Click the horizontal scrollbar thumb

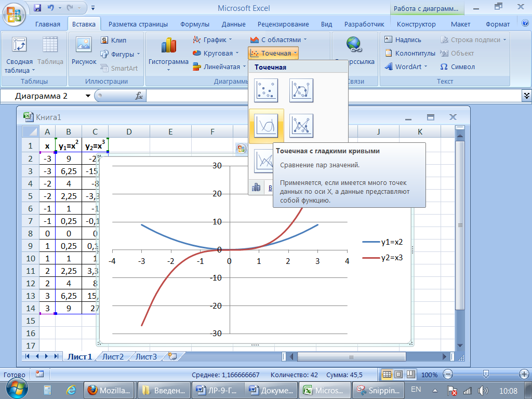(352, 356)
